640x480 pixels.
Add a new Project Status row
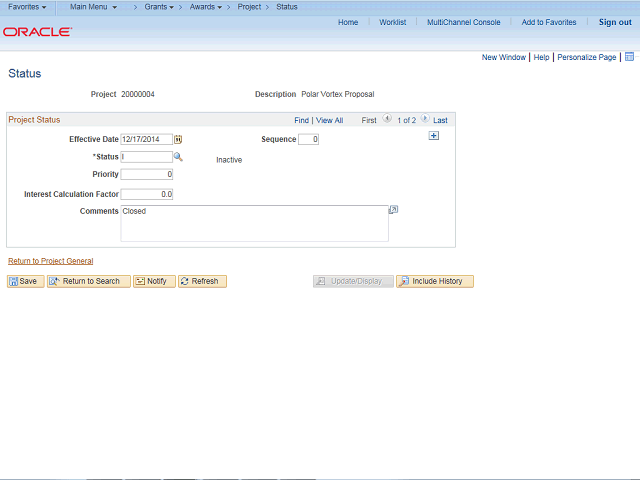point(433,136)
